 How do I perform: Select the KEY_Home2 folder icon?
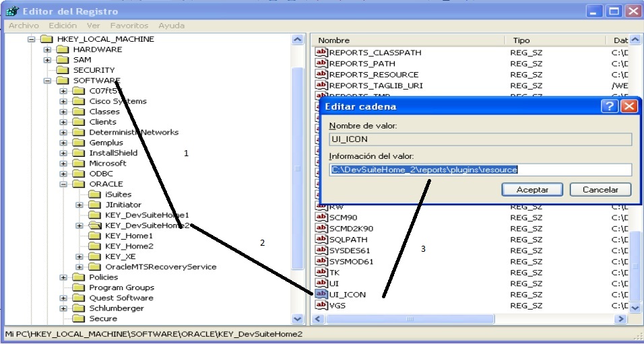(x=94, y=246)
